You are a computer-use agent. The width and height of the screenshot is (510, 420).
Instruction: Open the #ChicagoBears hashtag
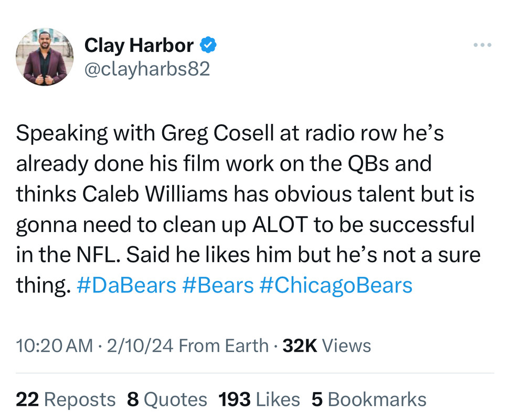[336, 285]
